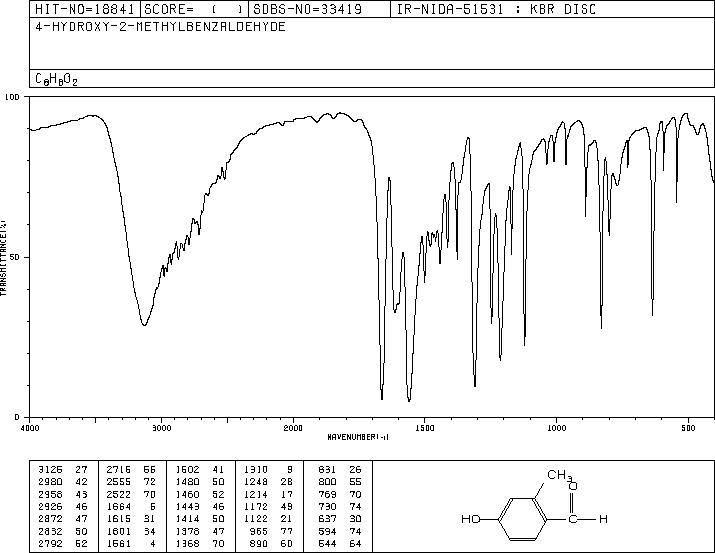The width and height of the screenshot is (715, 553).
Task: Select peak 1443 in the peak table
Action: point(187,506)
